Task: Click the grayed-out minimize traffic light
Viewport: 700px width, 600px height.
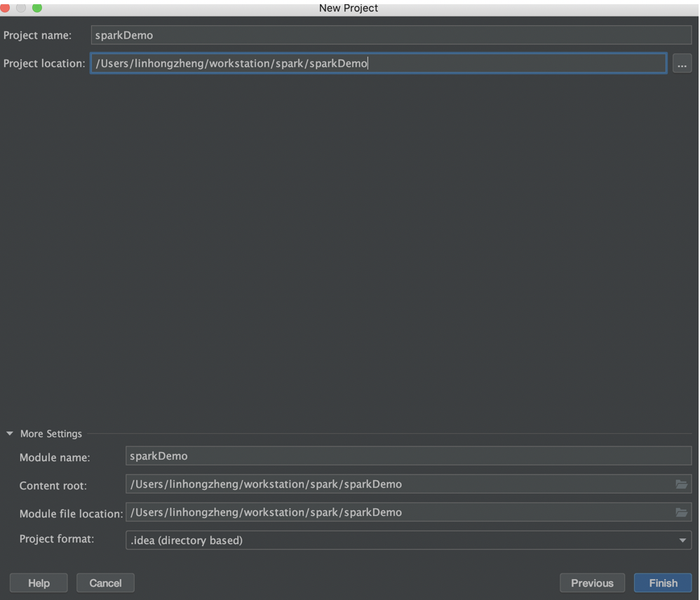Action: pyautogui.click(x=21, y=8)
